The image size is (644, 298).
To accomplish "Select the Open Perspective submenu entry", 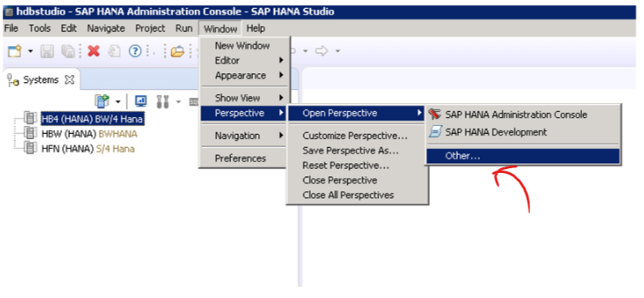I will click(357, 113).
